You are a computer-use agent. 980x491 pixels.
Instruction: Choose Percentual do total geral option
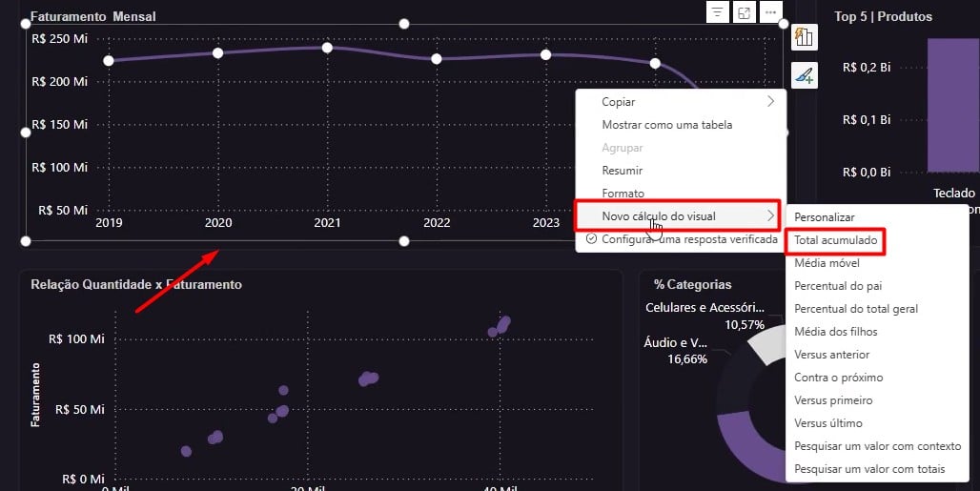pos(877,309)
